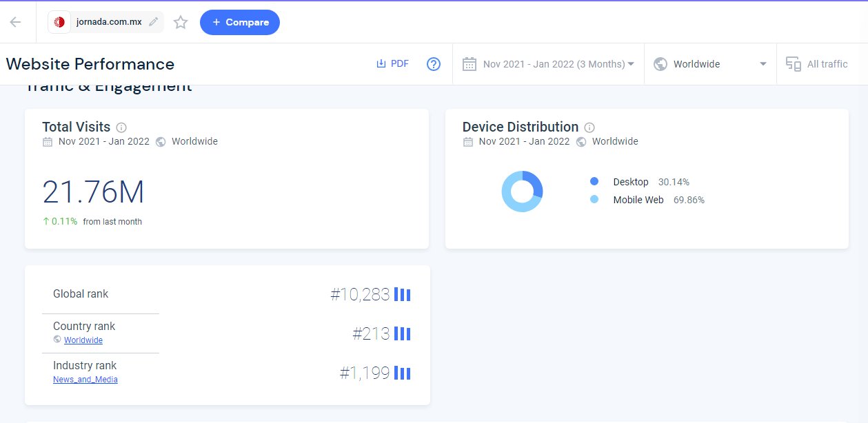This screenshot has width=868, height=423.
Task: Click the calendar icon in Device Distribution card
Action: [468, 142]
